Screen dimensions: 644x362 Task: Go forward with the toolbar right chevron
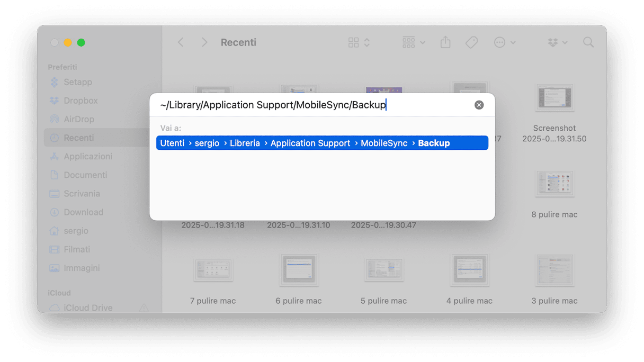204,42
